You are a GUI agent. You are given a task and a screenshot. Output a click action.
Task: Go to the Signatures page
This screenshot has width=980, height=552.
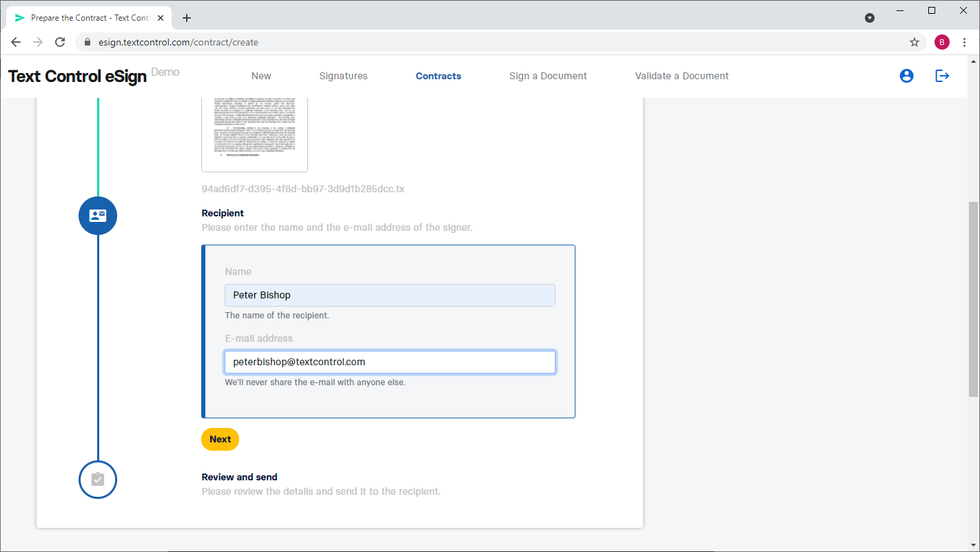tap(343, 76)
